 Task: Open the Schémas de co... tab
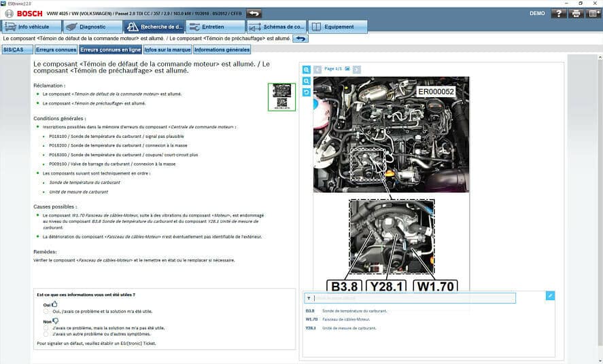[277, 27]
